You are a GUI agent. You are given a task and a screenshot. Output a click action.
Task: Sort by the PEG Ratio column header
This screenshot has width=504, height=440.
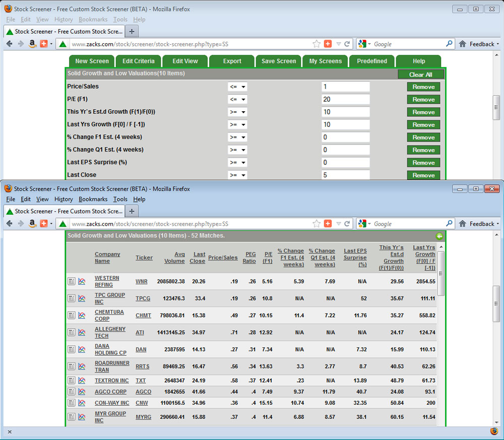coord(249,258)
